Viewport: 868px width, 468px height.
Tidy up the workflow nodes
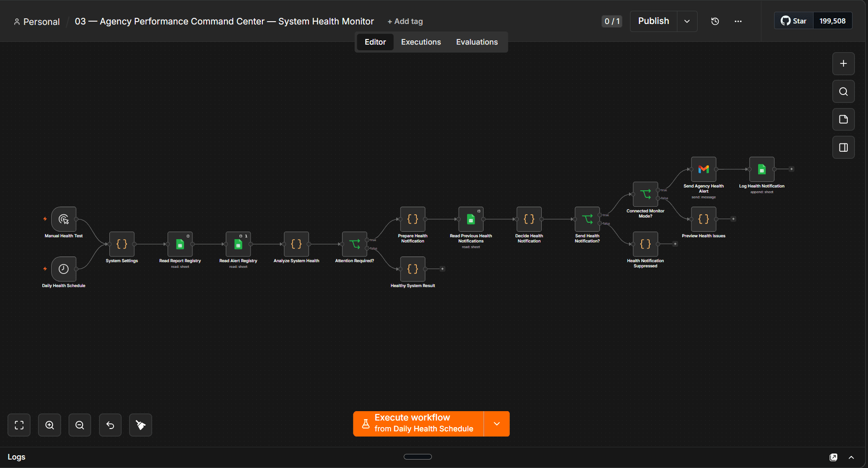[141, 425]
